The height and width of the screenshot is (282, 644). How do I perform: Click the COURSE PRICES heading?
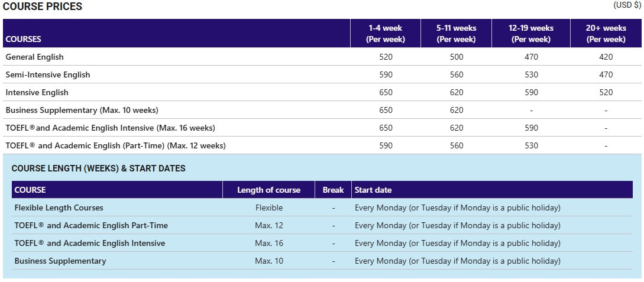tap(43, 7)
